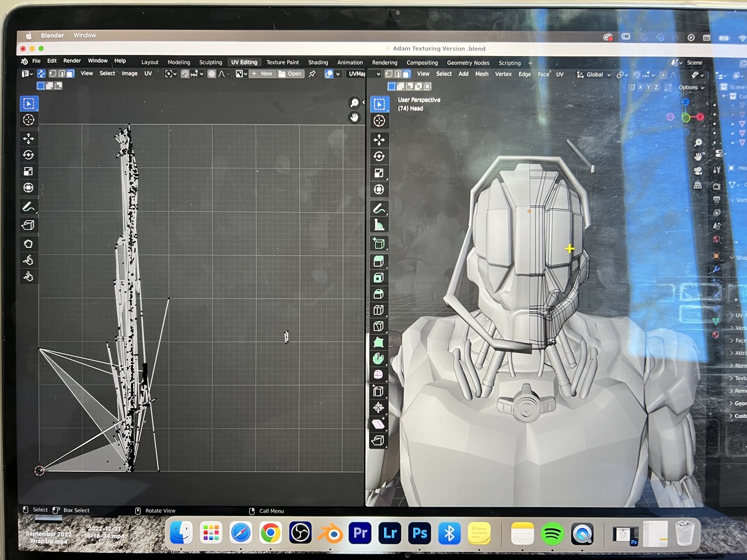Activate the Move tool in 3D viewport
Viewport: 747px width, 560px height.
379,139
